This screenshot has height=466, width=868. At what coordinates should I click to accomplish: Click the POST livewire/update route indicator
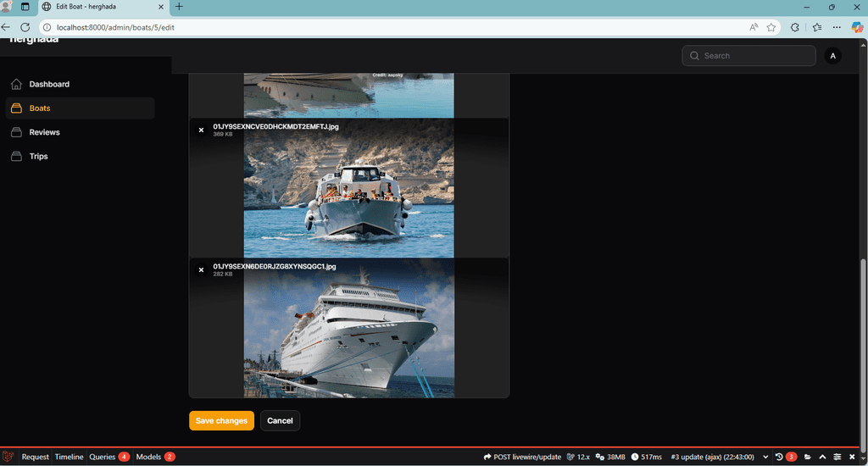pyautogui.click(x=522, y=458)
